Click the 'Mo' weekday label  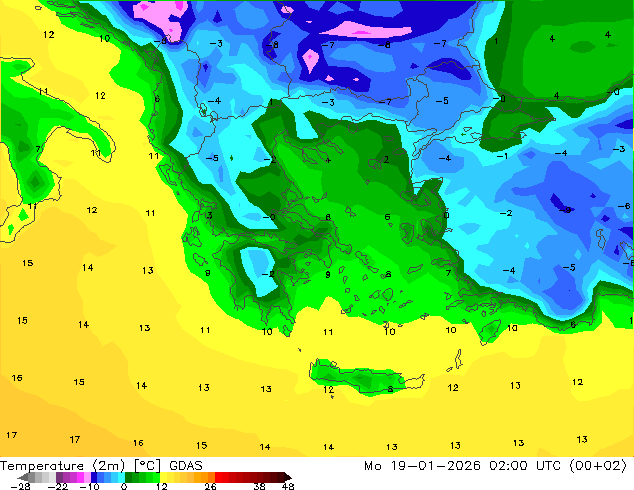(373, 466)
